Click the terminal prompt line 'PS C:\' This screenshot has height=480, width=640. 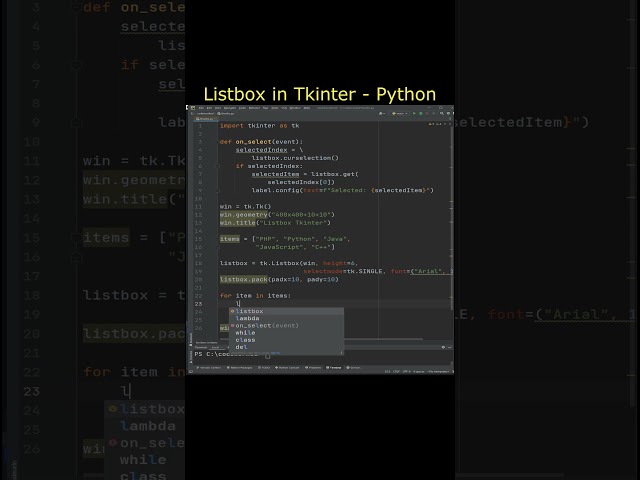pyautogui.click(x=227, y=354)
